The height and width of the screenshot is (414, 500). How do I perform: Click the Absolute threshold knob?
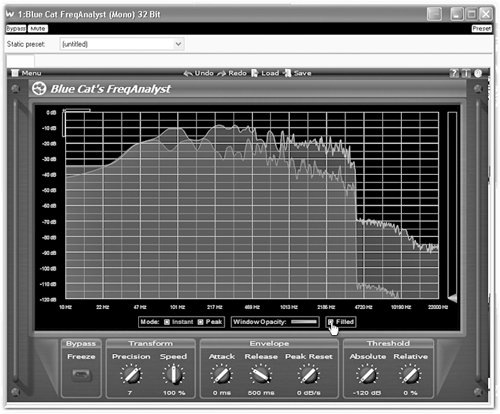click(x=367, y=375)
